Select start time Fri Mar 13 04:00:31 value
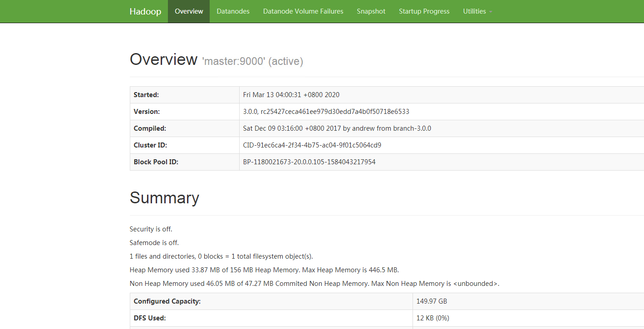 point(291,95)
